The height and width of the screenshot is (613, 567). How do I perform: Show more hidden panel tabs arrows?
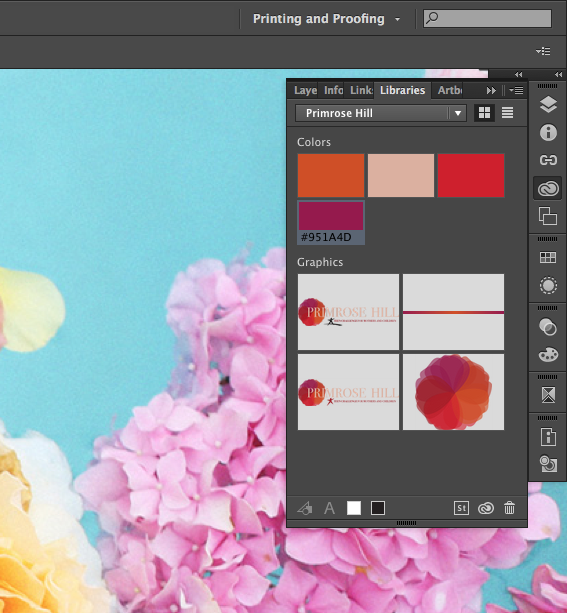(x=491, y=91)
